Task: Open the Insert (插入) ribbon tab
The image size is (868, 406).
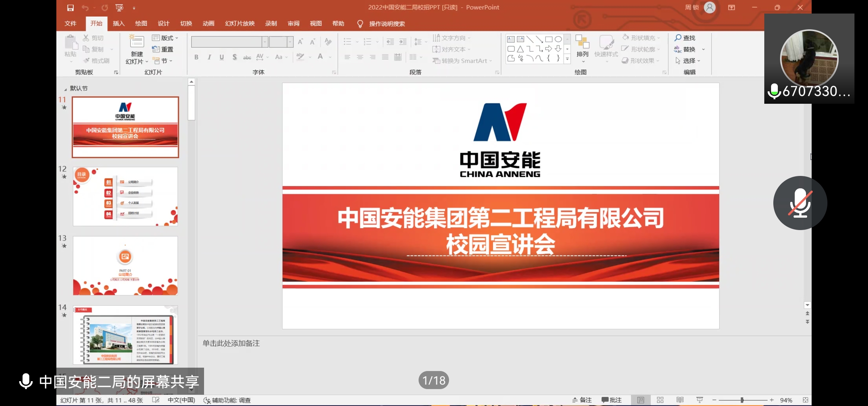Action: [118, 23]
